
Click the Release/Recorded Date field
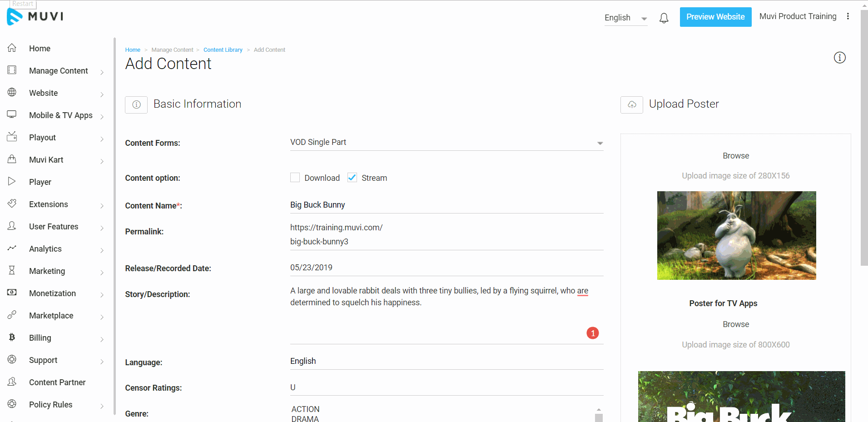tap(446, 268)
